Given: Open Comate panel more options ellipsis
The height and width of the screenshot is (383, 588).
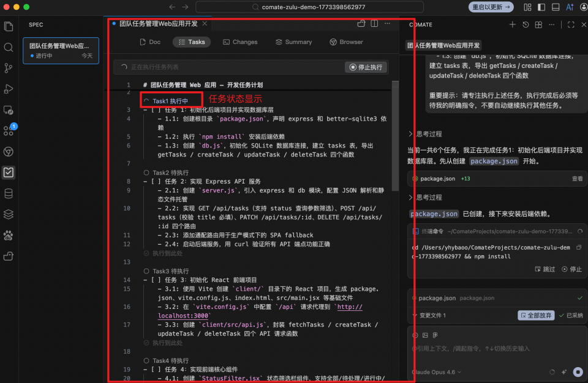Looking at the screenshot, I should point(552,24).
